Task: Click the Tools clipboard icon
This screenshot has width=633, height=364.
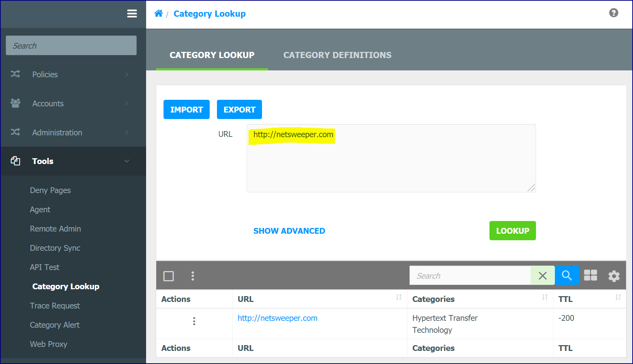Action: [x=15, y=161]
